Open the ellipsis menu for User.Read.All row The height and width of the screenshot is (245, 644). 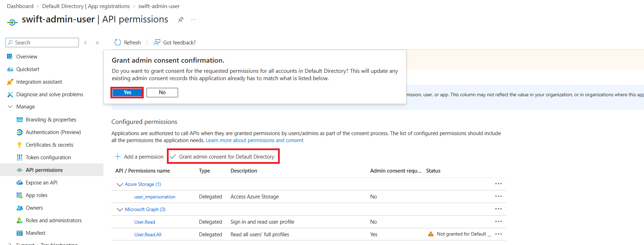point(499,234)
